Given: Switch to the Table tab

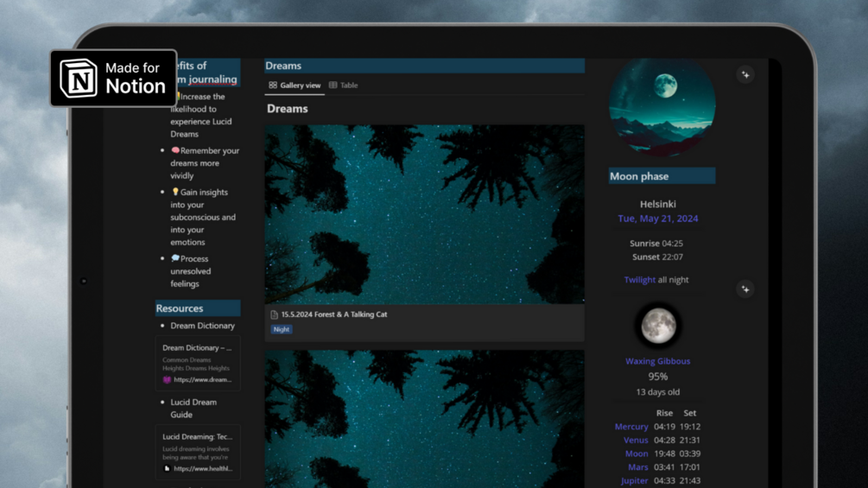Looking at the screenshot, I should tap(343, 86).
